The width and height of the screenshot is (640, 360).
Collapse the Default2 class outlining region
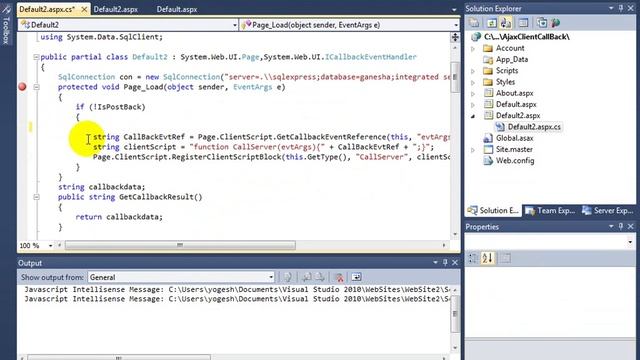pos(36,57)
